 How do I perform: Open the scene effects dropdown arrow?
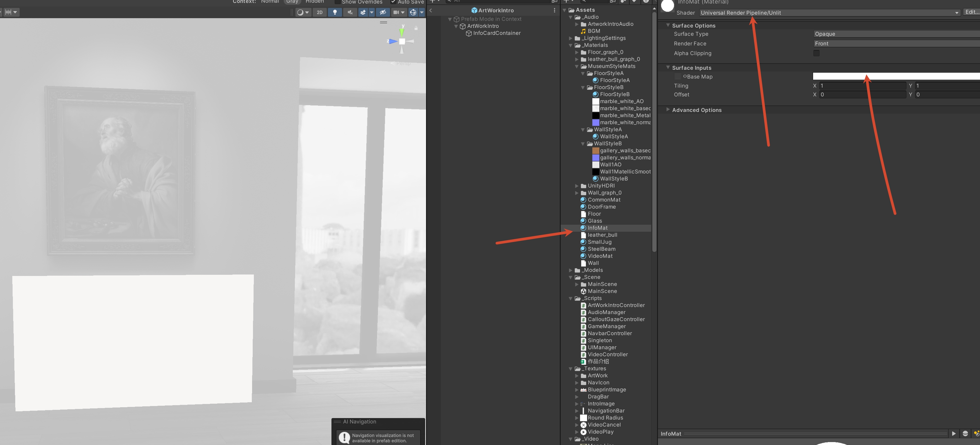[372, 12]
